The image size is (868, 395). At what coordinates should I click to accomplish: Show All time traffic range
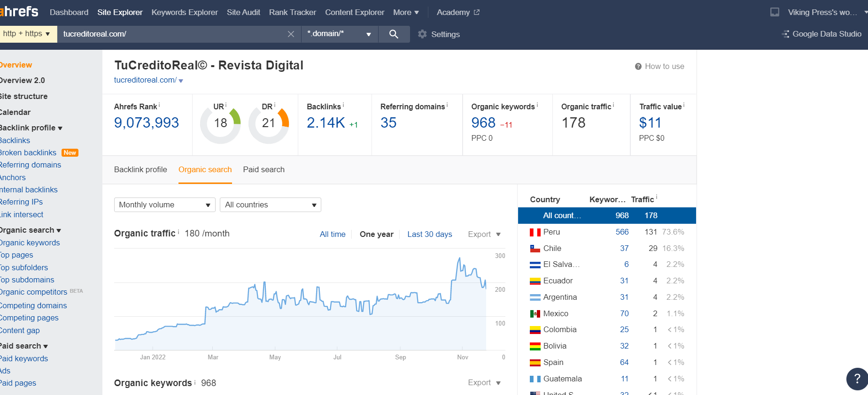pos(333,234)
